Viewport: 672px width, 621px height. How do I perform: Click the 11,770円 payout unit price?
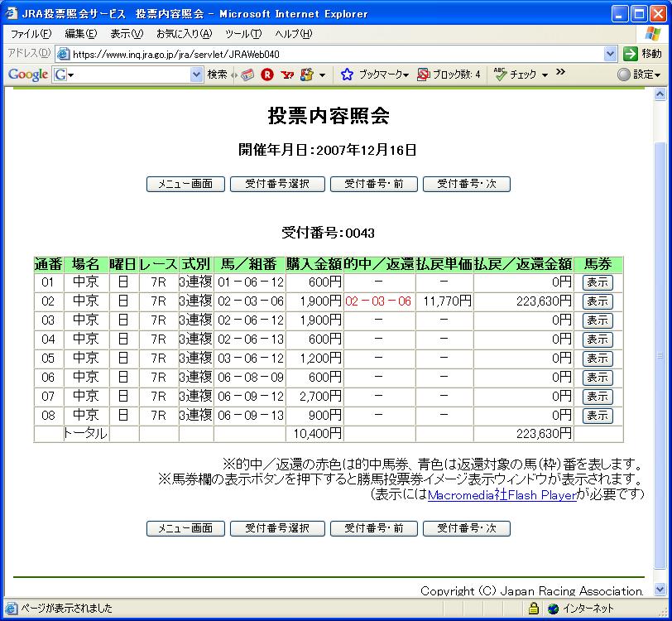click(x=447, y=301)
